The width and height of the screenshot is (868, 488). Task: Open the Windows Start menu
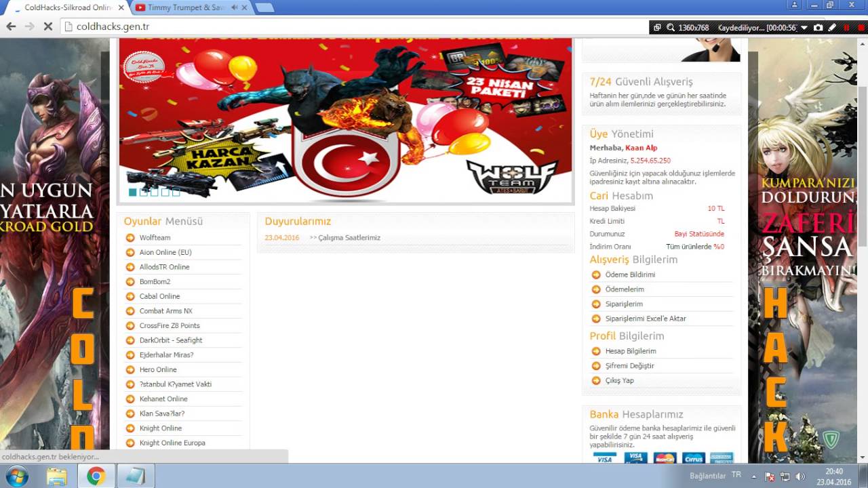pos(16,476)
